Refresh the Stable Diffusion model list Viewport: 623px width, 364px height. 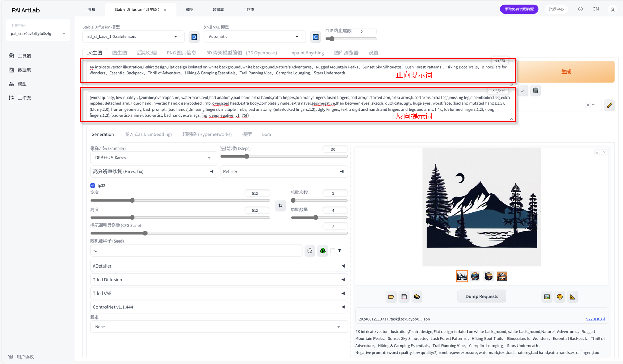[x=194, y=37]
